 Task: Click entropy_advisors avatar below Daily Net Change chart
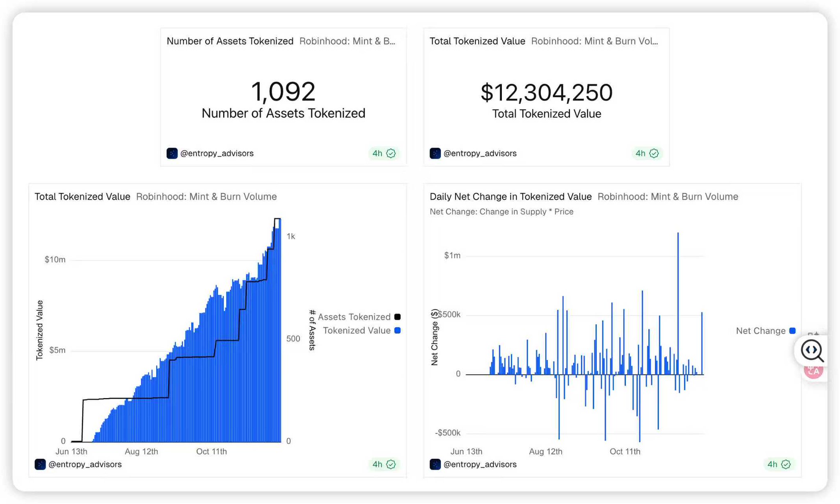tap(435, 465)
